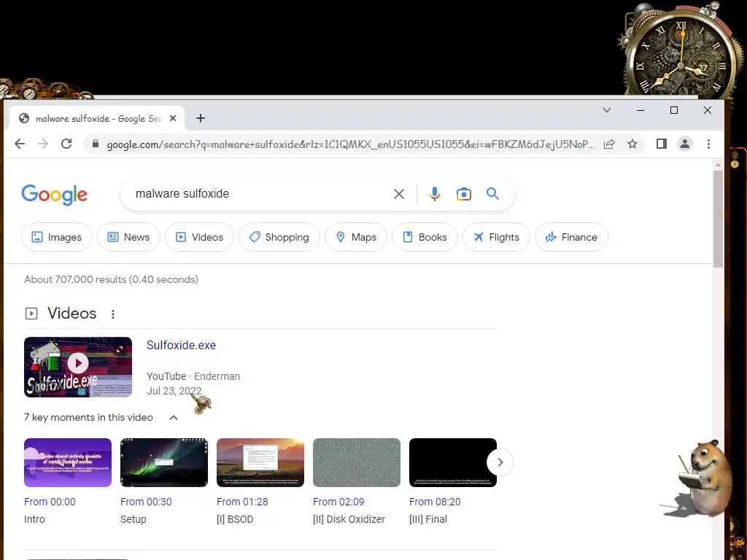Filter results by Flights

click(x=496, y=237)
